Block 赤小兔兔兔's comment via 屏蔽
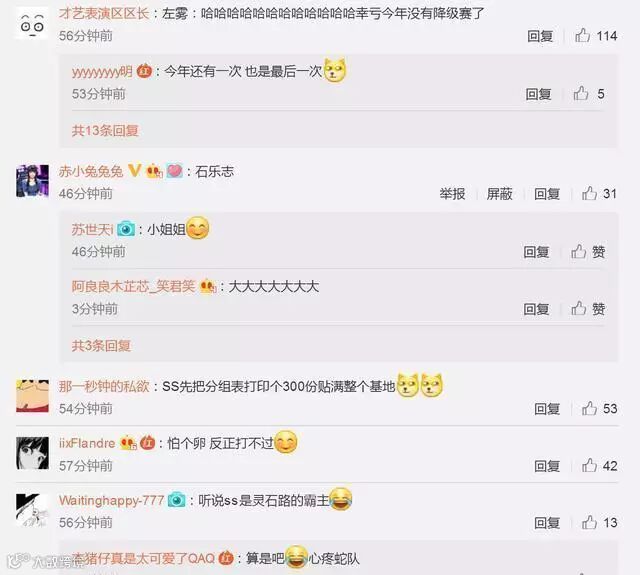The height and width of the screenshot is (575, 640). click(x=499, y=193)
